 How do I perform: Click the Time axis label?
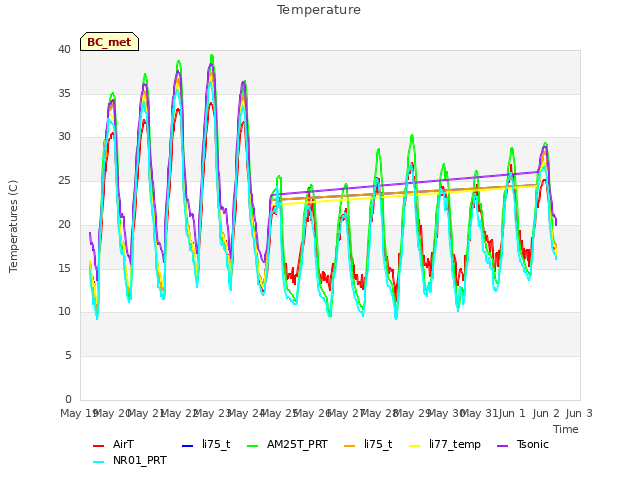tap(566, 429)
